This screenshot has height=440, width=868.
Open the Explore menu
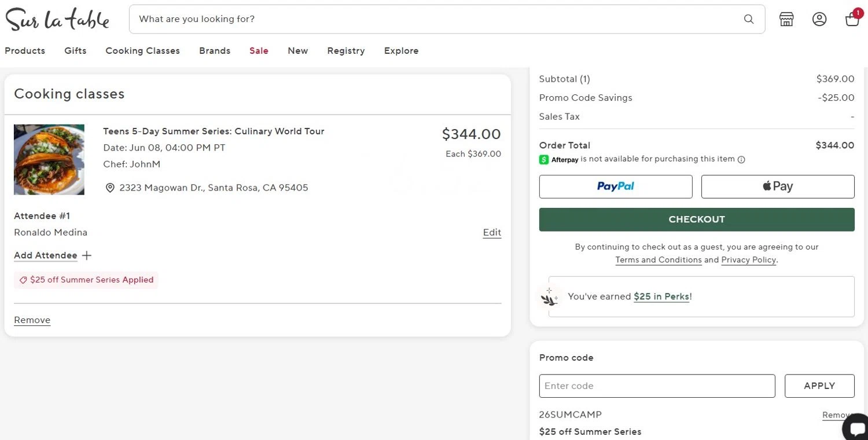[x=401, y=51]
